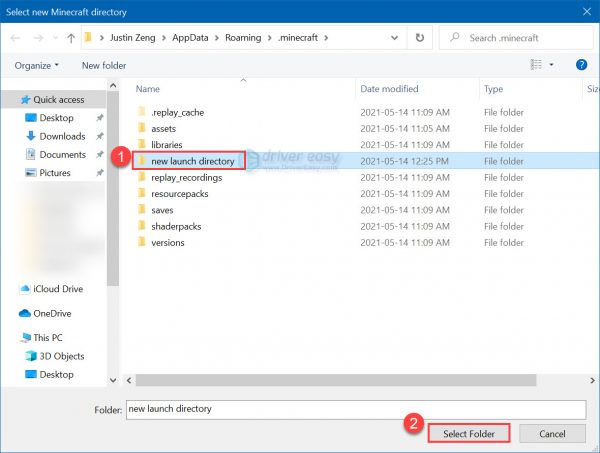Go forward with the right arrow
The image size is (600, 453).
click(38, 38)
